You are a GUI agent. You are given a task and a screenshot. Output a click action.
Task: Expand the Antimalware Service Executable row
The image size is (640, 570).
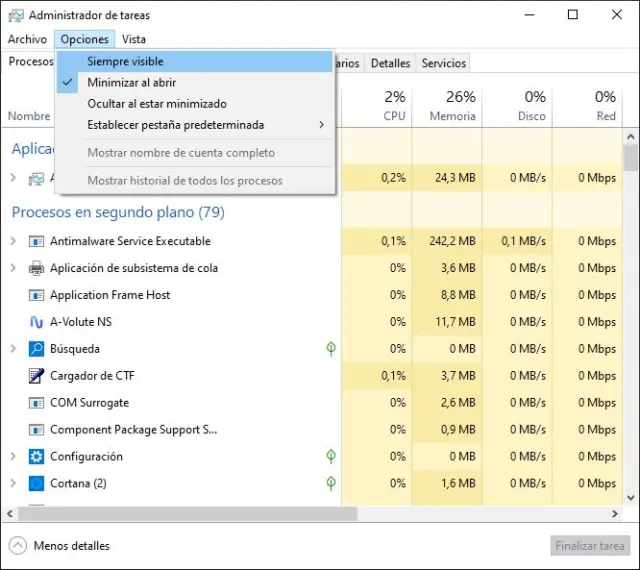pos(13,241)
